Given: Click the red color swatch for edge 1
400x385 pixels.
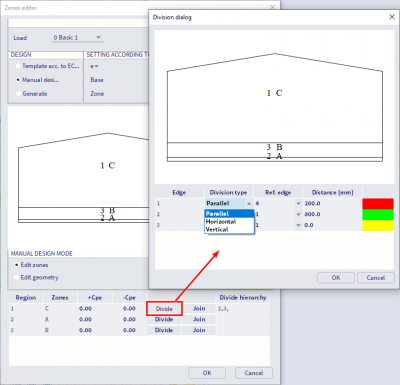Looking at the screenshot, I should click(378, 204).
